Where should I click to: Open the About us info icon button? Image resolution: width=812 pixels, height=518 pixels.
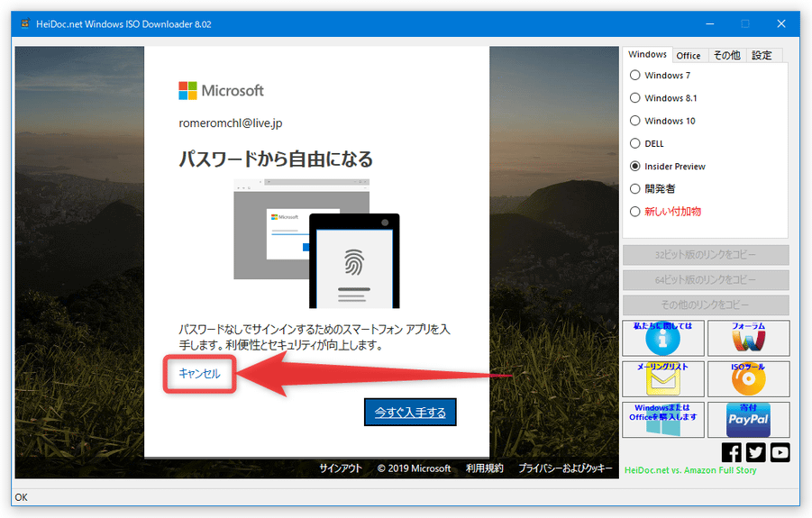coord(663,338)
